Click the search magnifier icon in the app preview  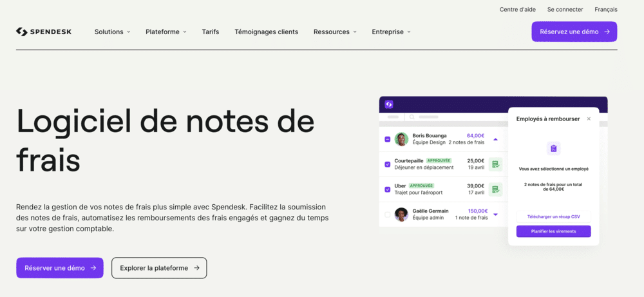(410, 117)
